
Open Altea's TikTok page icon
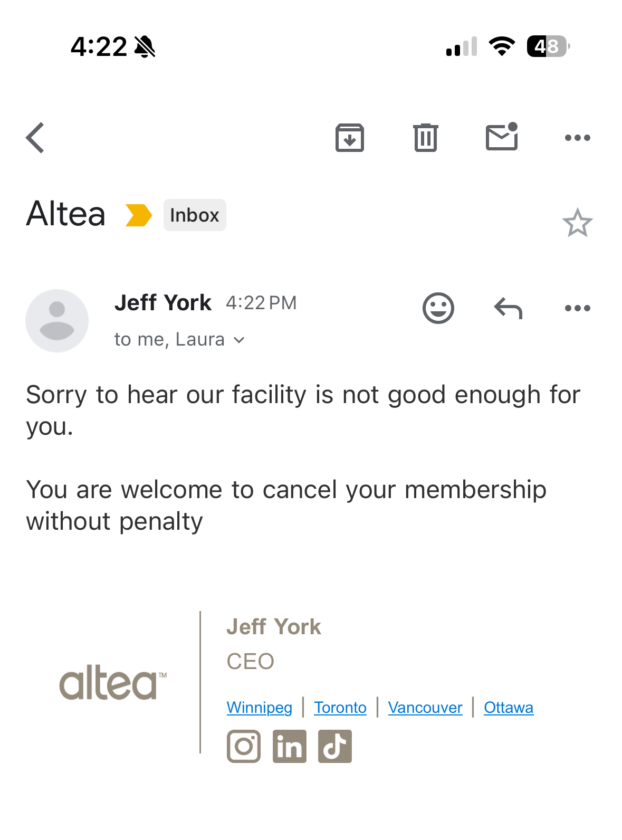tap(335, 746)
